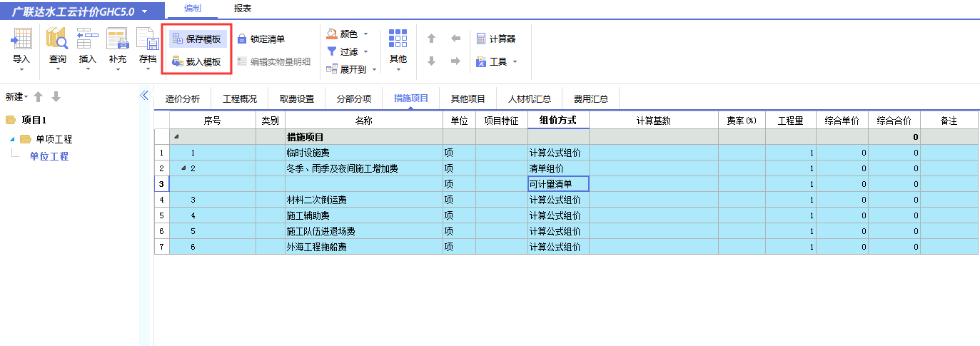
Task: Open the dropdown arrow beside 工具
Action: [515, 62]
